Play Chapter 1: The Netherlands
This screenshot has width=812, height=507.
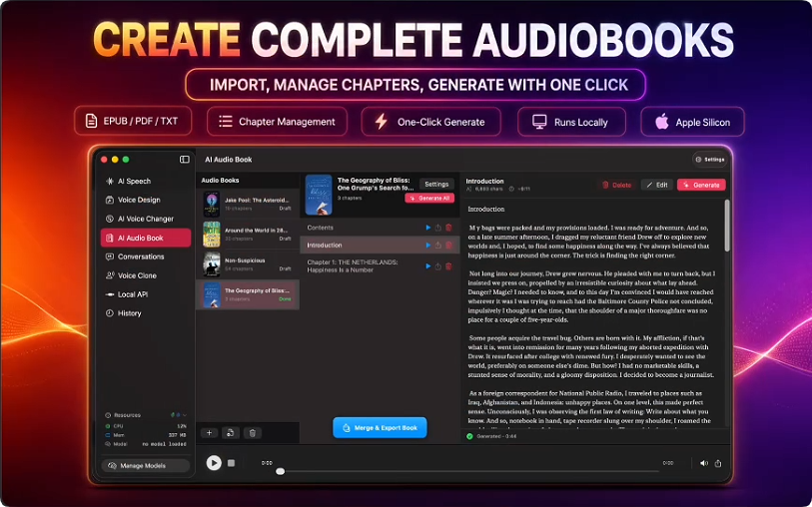point(427,265)
